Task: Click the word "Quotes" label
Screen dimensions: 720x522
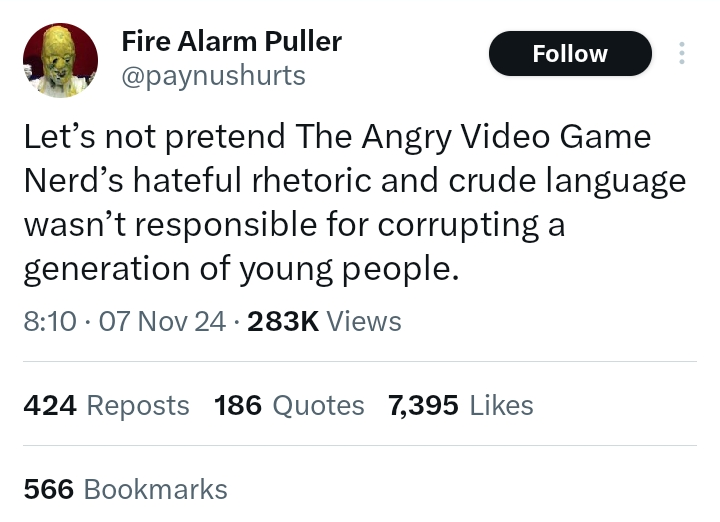Action: [x=318, y=405]
